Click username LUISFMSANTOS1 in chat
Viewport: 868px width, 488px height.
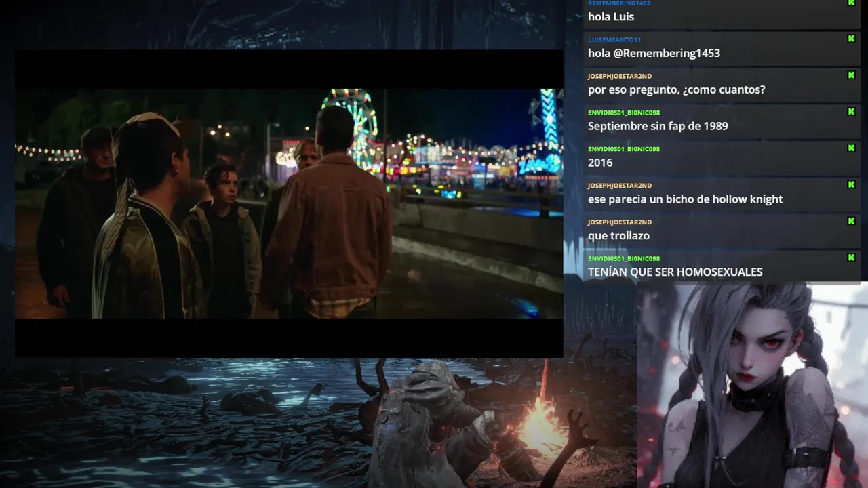pyautogui.click(x=614, y=40)
